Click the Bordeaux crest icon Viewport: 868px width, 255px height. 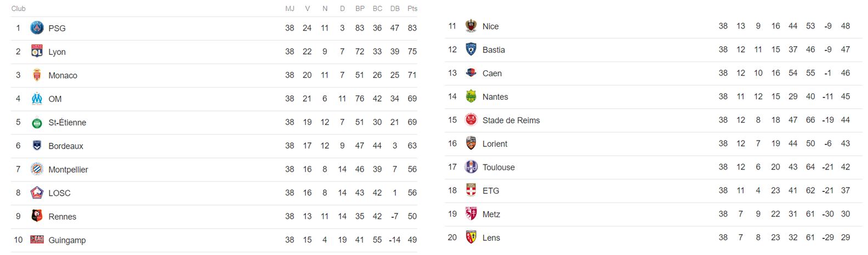click(37, 146)
